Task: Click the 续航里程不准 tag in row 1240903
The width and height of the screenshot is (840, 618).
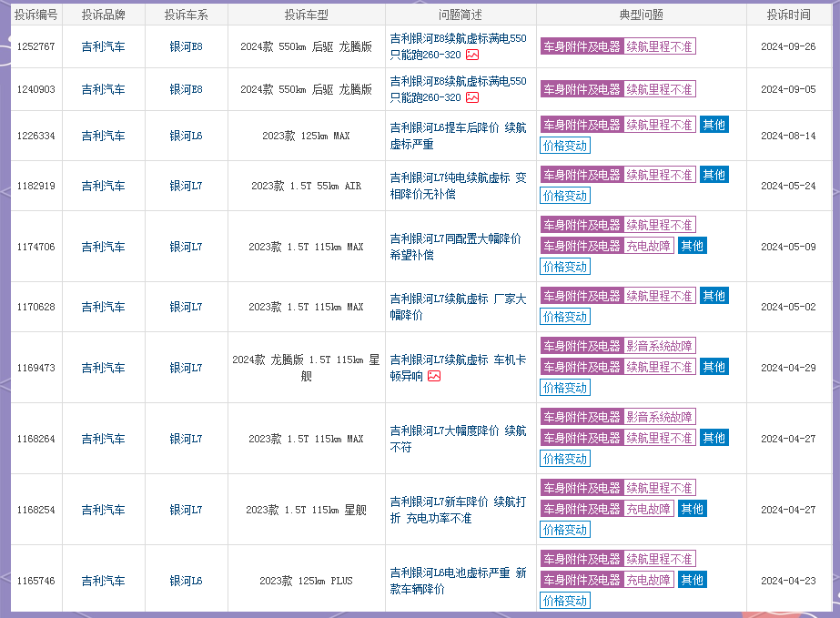Action: [659, 89]
